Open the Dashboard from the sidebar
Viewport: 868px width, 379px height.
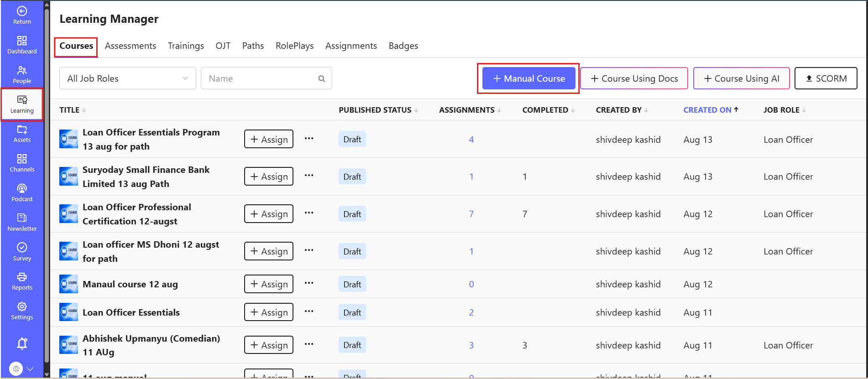[x=22, y=45]
